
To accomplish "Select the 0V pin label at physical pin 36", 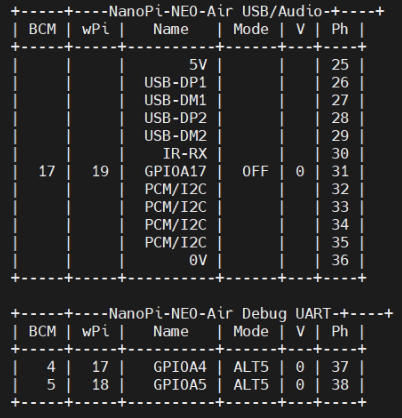I will [x=198, y=260].
